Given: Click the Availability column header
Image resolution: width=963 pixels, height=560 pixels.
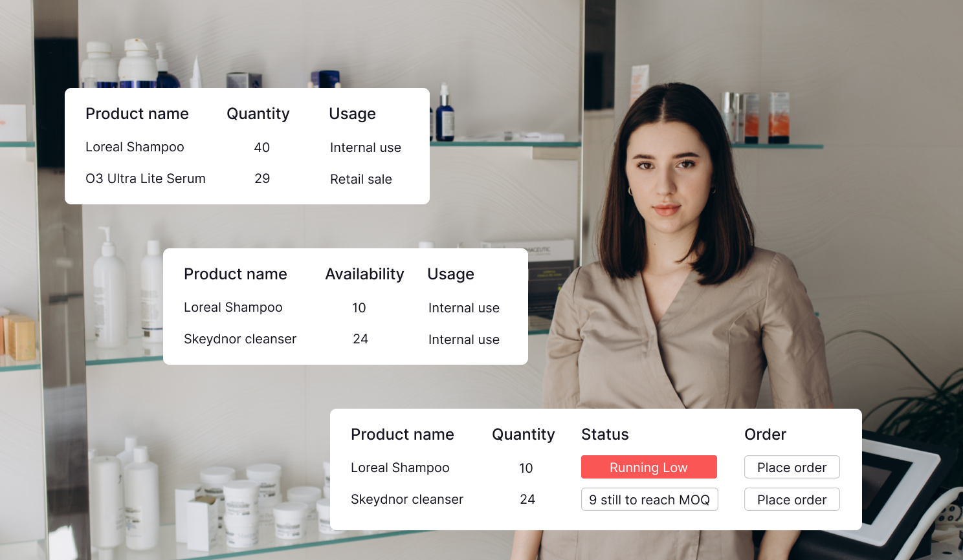Looking at the screenshot, I should point(364,274).
